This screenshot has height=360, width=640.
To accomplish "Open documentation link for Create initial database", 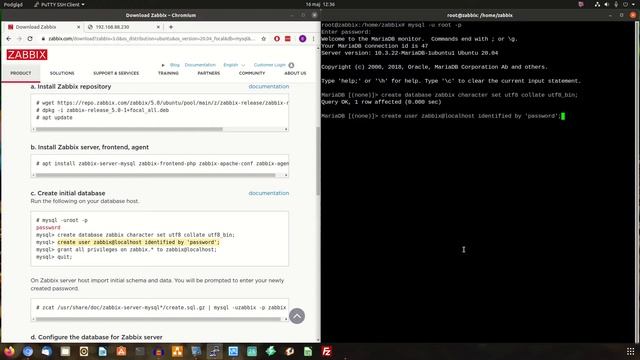I will point(269,193).
